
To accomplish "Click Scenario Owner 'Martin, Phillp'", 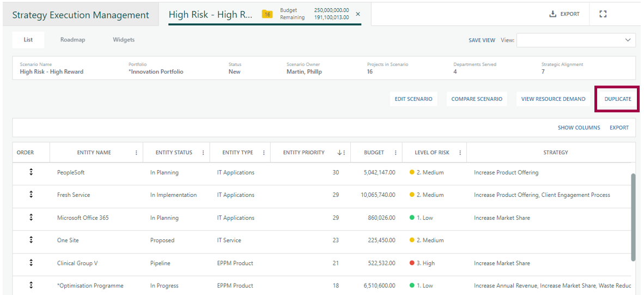I will (305, 71).
